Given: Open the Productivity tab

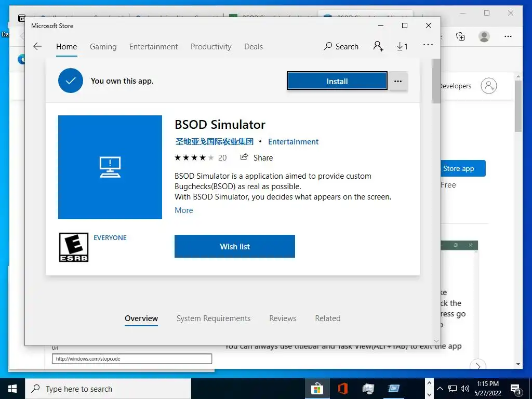Looking at the screenshot, I should pos(211,46).
